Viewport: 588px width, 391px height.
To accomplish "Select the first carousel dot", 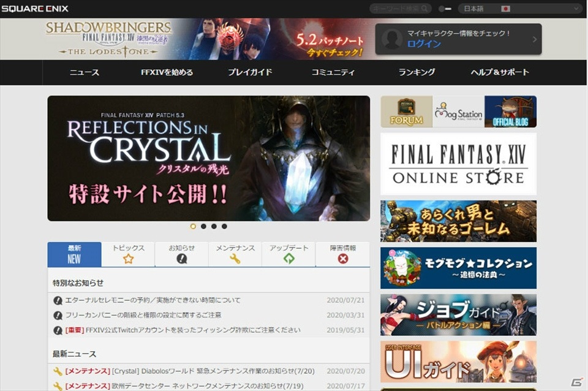I will tap(193, 226).
